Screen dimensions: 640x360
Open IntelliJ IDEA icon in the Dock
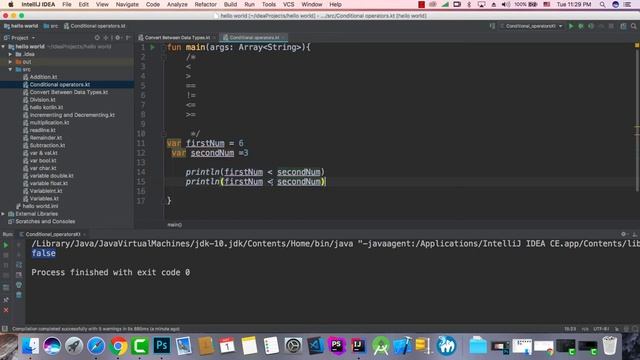click(x=358, y=346)
